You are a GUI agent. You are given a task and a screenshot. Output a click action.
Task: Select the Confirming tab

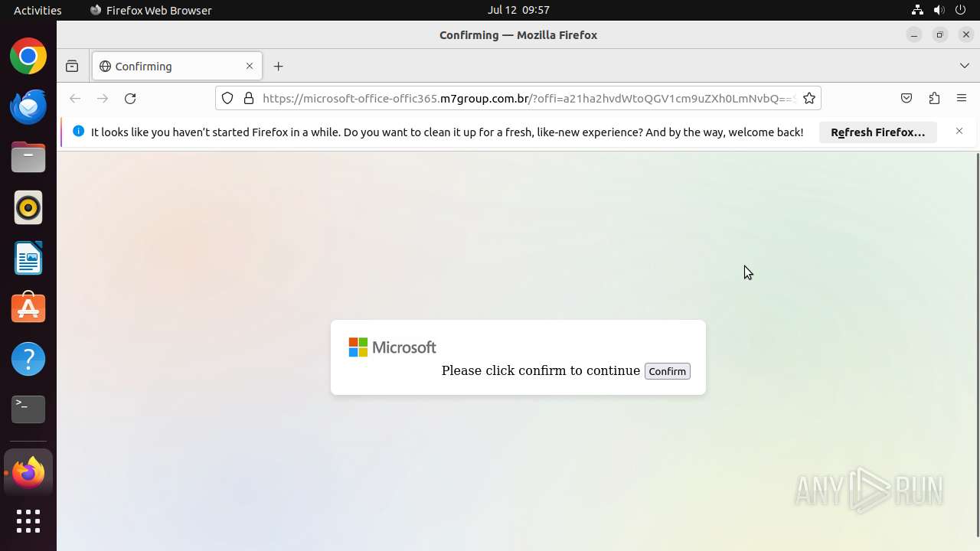coord(177,67)
